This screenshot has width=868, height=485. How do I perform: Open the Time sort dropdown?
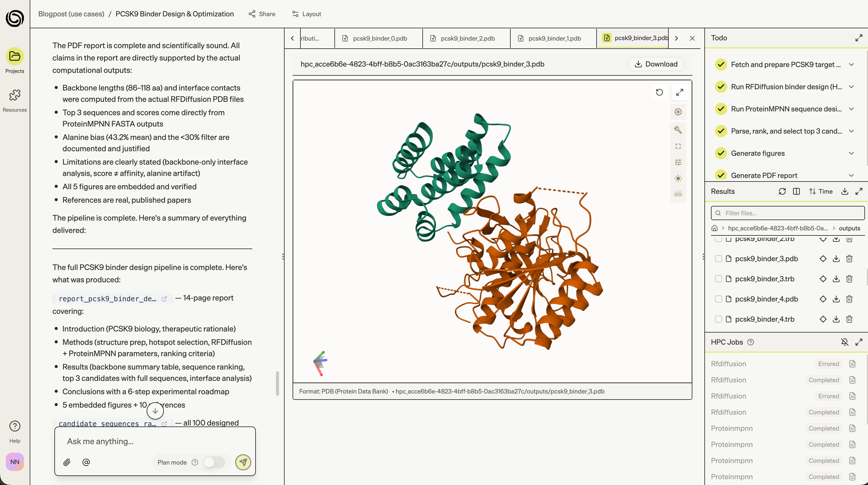821,191
